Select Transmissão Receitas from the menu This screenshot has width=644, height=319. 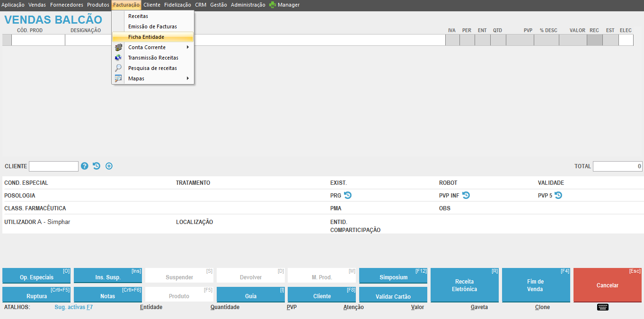[153, 58]
